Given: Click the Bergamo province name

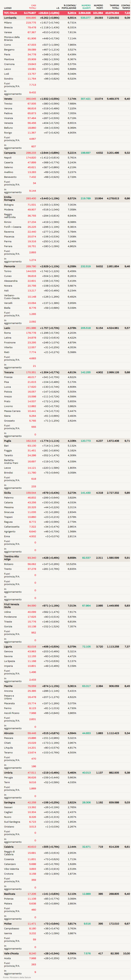Looking at the screenshot, I should [9, 50].
